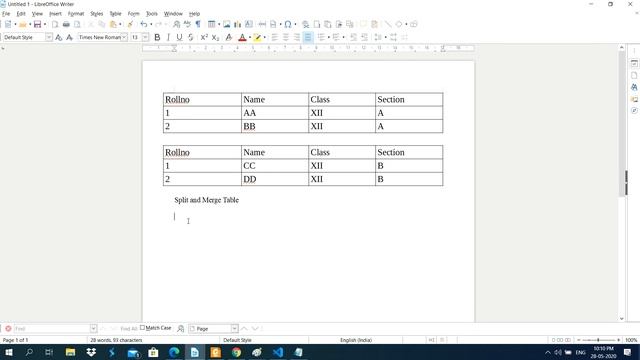Click the Insert Table icon
The image size is (640, 360).
click(x=211, y=24)
